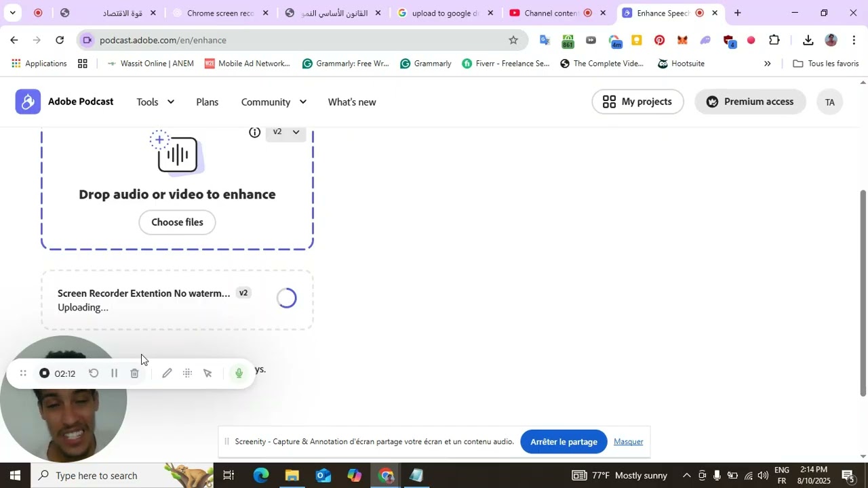Open My projects

(x=637, y=102)
